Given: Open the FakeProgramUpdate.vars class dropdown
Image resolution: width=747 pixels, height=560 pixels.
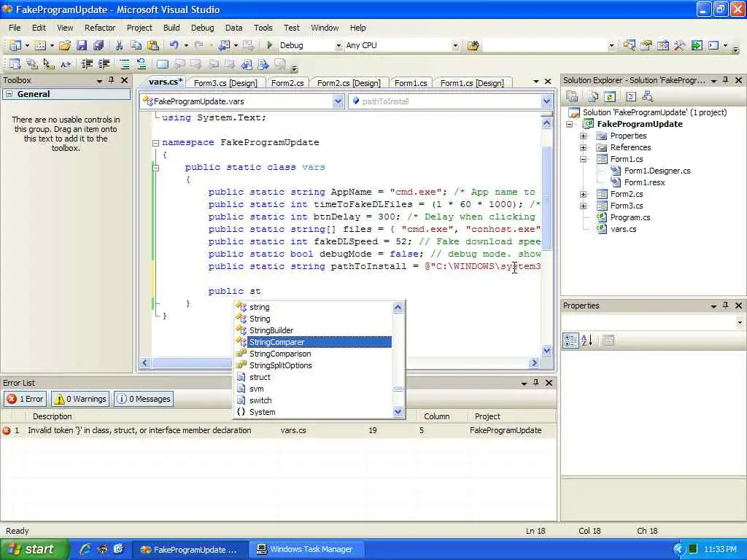Looking at the screenshot, I should pos(338,101).
